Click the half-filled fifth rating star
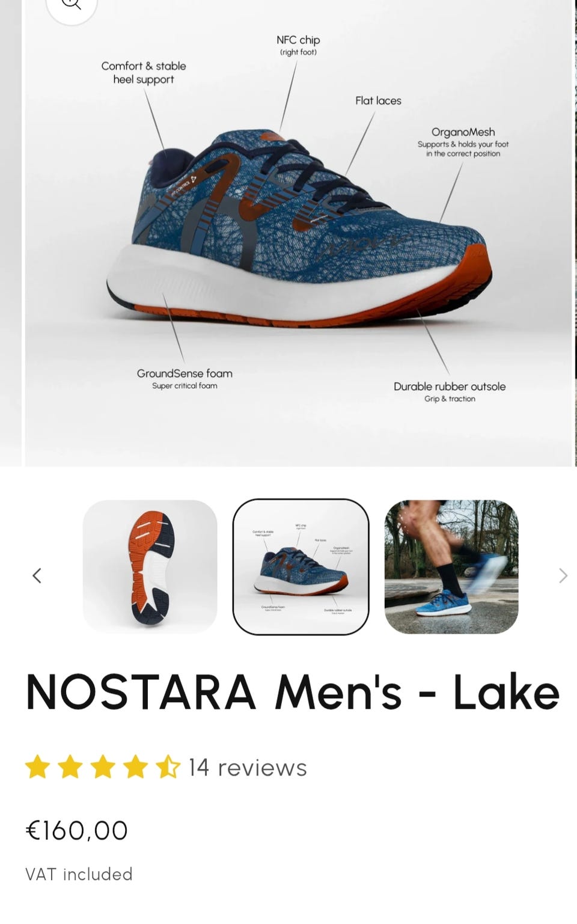The width and height of the screenshot is (577, 924). [168, 767]
